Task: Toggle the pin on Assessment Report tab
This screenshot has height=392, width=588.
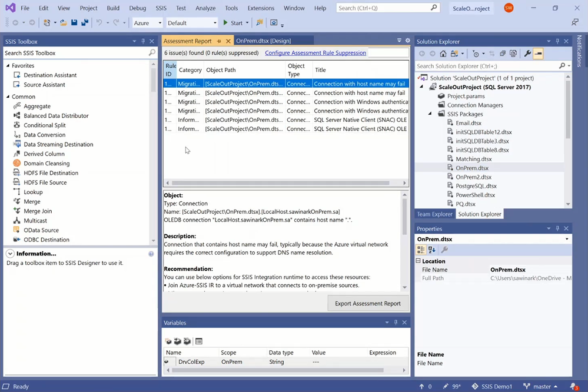Action: 219,41
